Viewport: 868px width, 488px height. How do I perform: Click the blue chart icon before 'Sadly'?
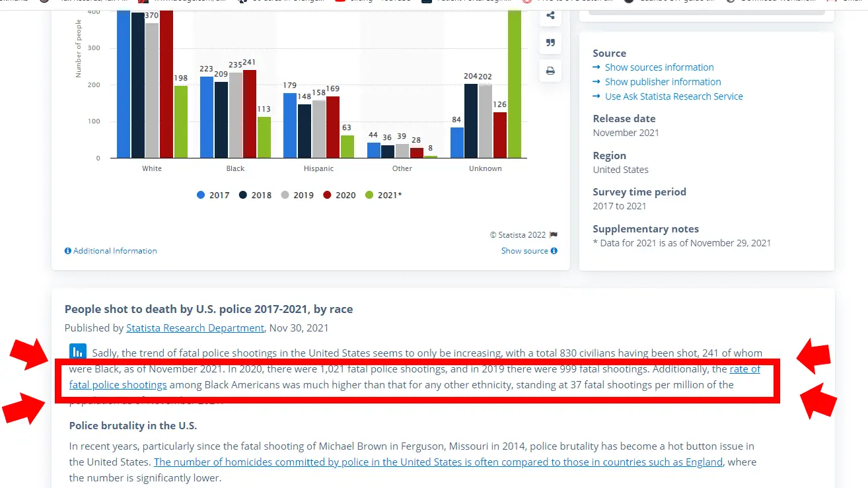coord(77,352)
